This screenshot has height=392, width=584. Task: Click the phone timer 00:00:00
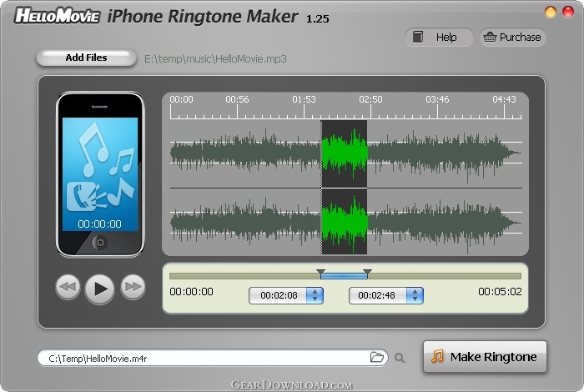[99, 224]
